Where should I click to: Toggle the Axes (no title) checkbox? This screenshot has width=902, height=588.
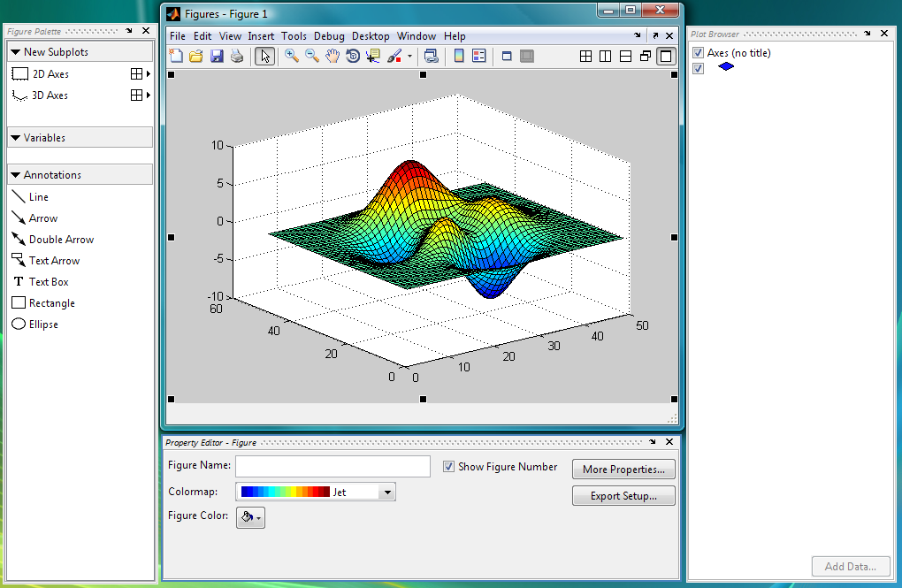click(x=699, y=53)
